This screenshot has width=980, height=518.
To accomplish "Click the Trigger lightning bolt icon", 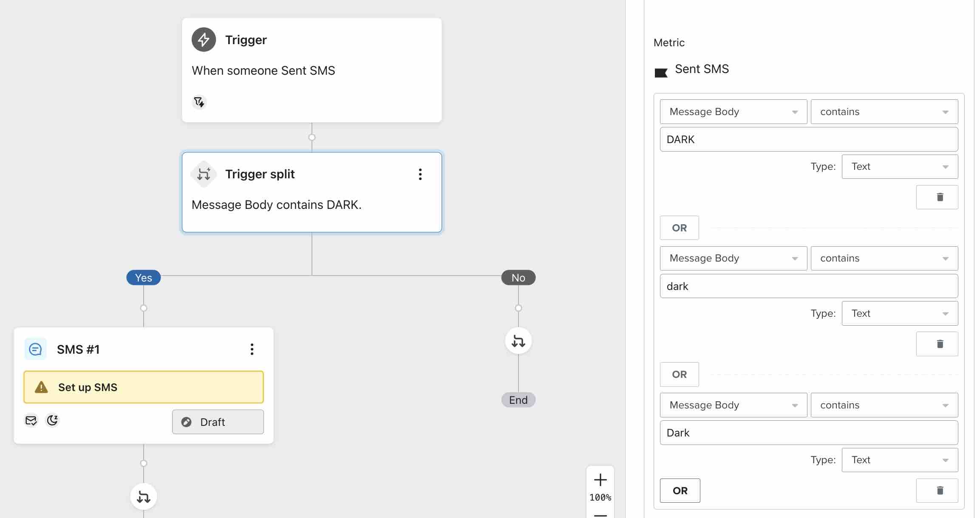I will [x=204, y=39].
